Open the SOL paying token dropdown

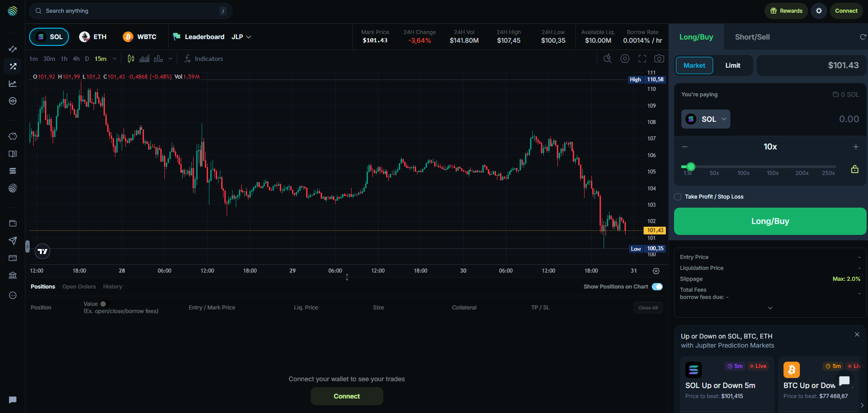click(706, 119)
